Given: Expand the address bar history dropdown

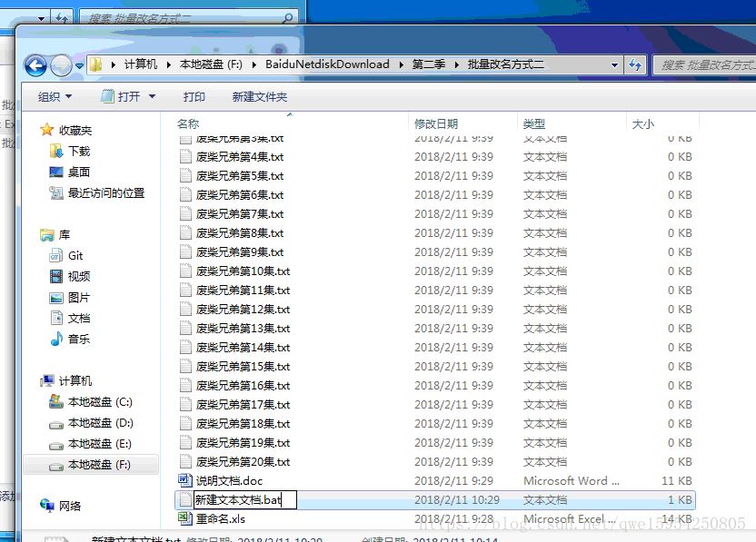Looking at the screenshot, I should point(614,65).
